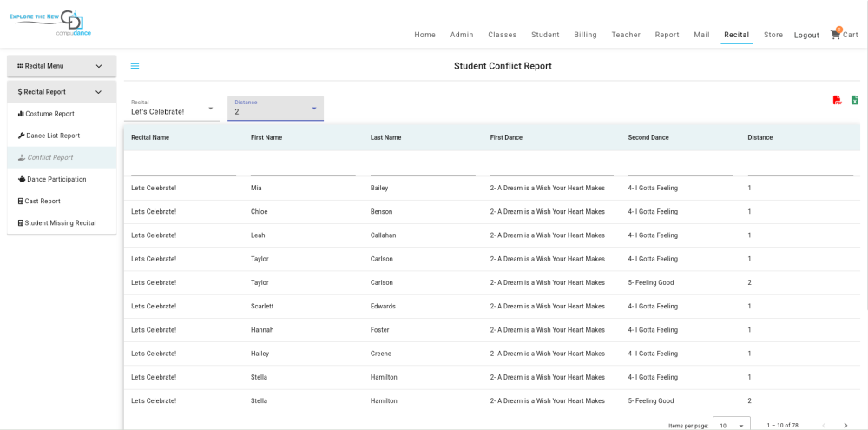The image size is (868, 430).
Task: Open Student Missing Recital link
Action: pyautogui.click(x=62, y=223)
